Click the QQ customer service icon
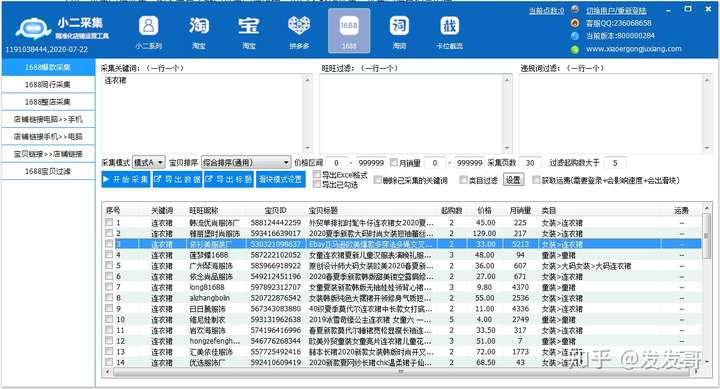Screen dimensions: 720x389 point(575,23)
